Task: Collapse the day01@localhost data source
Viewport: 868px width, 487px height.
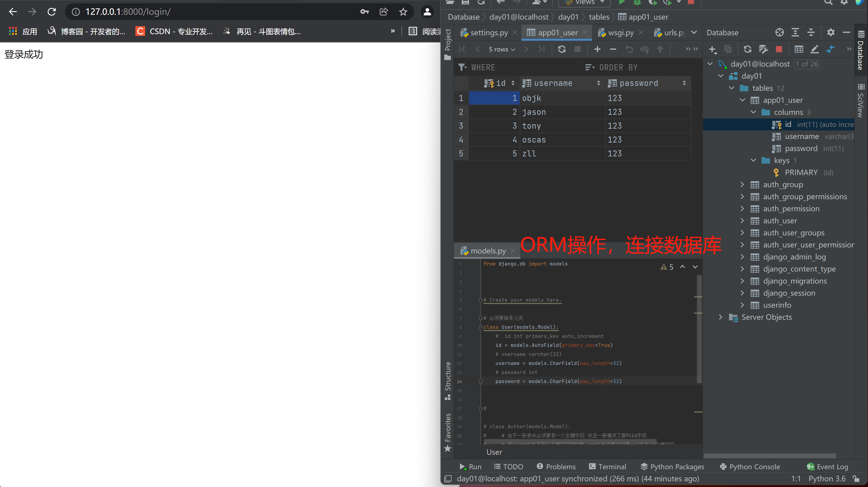Action: (x=710, y=64)
